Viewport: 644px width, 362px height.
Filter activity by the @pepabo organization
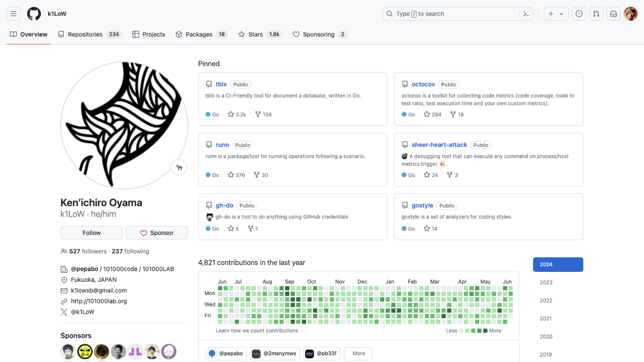(x=226, y=353)
